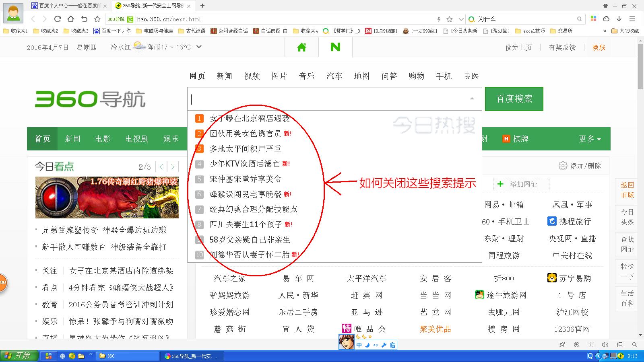Bookmark page with star inside address bar
Image resolution: width=644 pixels, height=362 pixels.
[450, 19]
